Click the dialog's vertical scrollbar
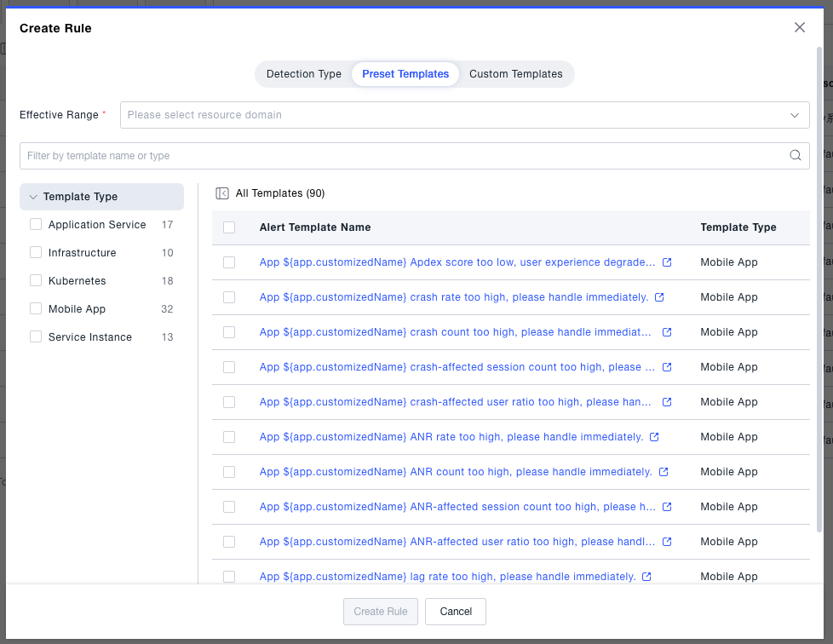Screen dimensions: 833x644 819,290
